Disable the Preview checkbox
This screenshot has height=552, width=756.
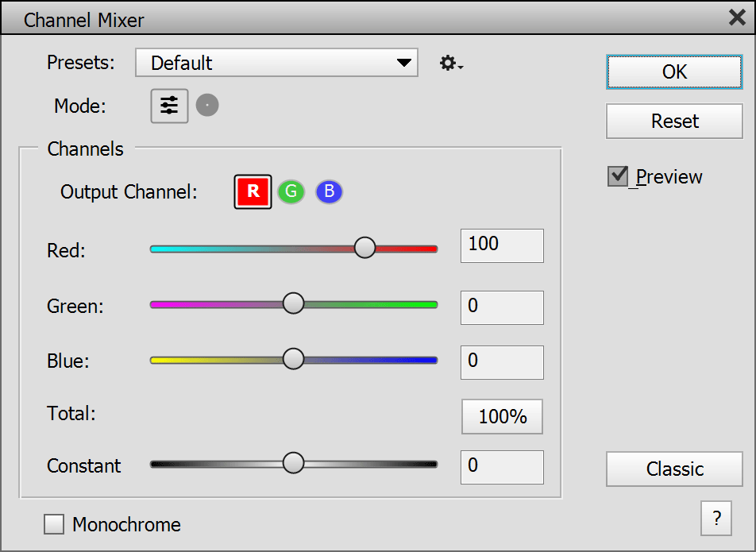[618, 176]
